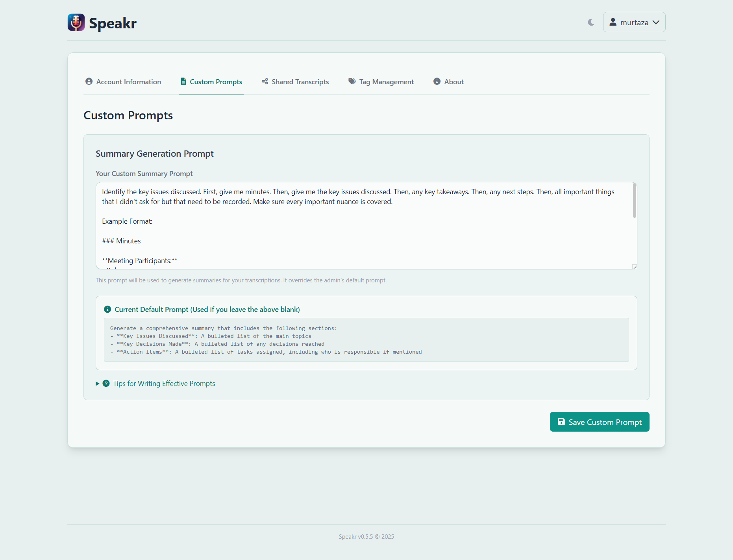Click the 'Your Custom Summary Prompt' label
733x560 pixels.
pyautogui.click(x=144, y=174)
